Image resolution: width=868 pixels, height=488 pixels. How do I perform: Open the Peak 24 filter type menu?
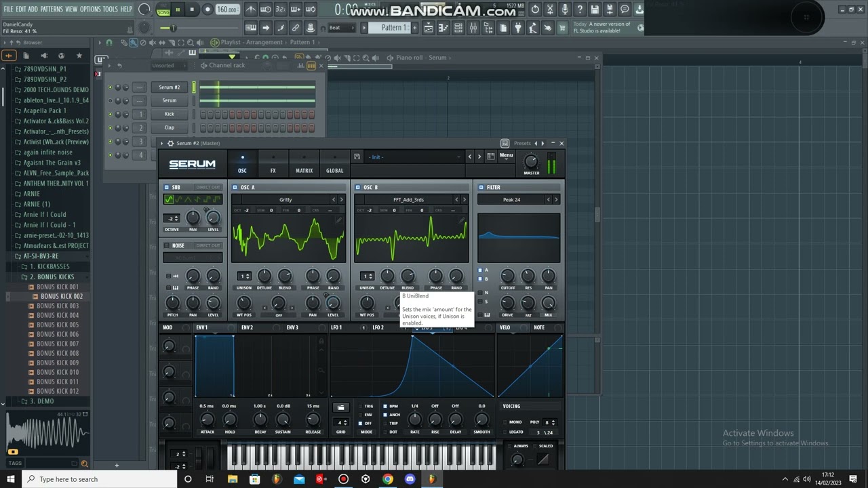point(511,199)
